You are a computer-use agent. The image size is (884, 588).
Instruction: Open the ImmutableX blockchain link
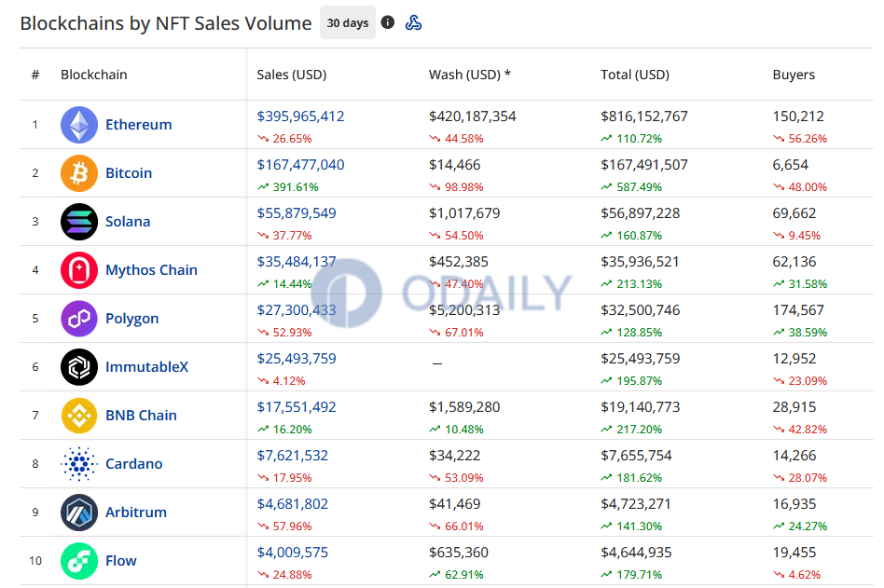pyautogui.click(x=147, y=366)
